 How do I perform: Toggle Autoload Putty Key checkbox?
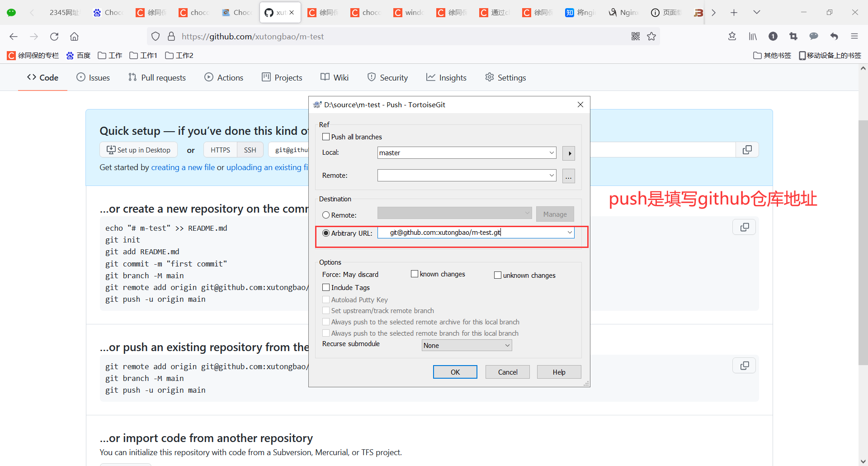tap(326, 300)
